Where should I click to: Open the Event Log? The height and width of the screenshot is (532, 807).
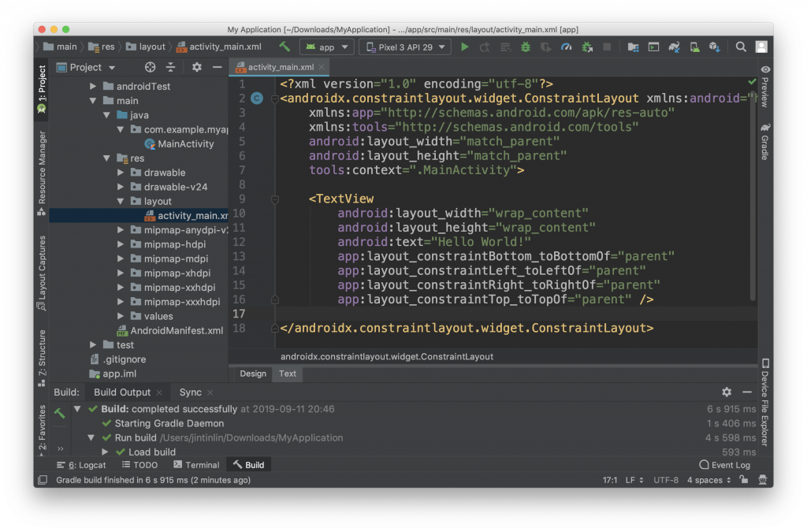[725, 464]
